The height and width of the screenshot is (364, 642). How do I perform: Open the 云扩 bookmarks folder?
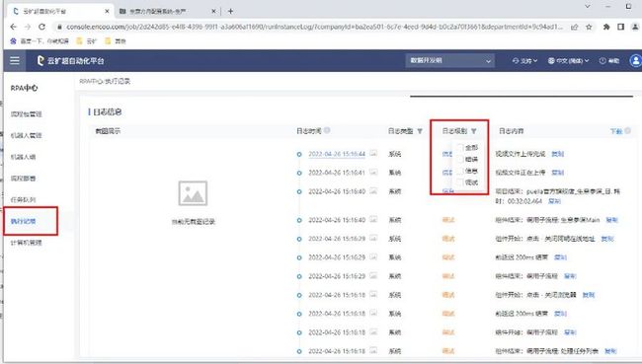click(87, 41)
